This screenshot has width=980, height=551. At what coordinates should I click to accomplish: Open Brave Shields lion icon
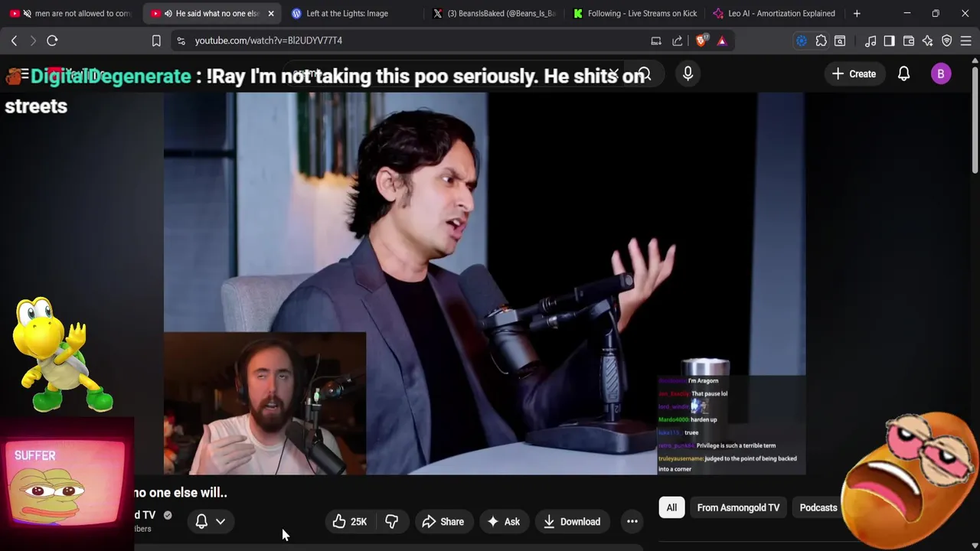[701, 41]
